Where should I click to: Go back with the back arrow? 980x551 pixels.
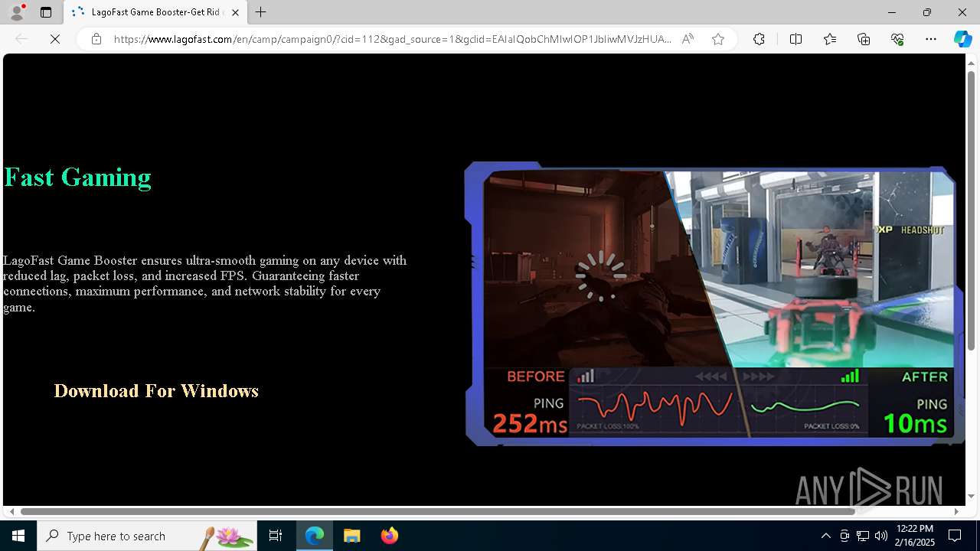pyautogui.click(x=21, y=39)
